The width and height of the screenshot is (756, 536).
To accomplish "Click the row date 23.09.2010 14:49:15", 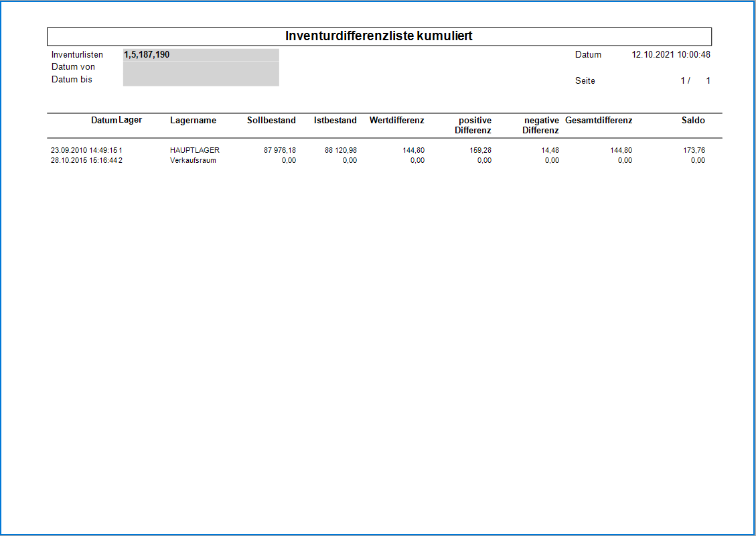I will click(x=84, y=151).
